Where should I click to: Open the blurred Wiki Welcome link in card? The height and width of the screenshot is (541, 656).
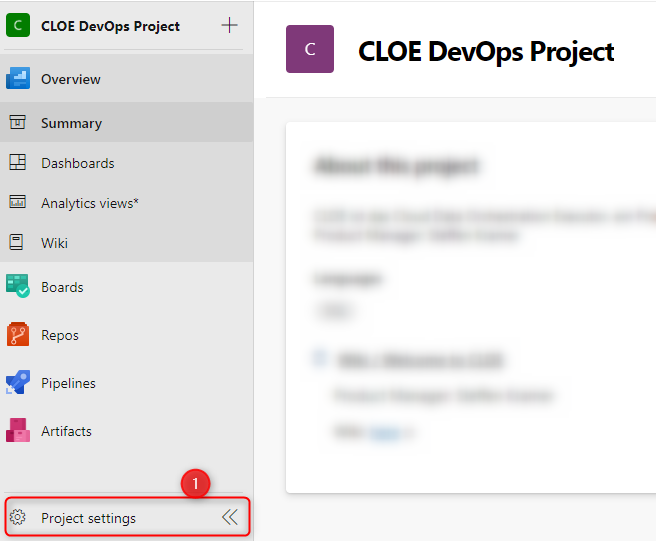click(x=420, y=359)
